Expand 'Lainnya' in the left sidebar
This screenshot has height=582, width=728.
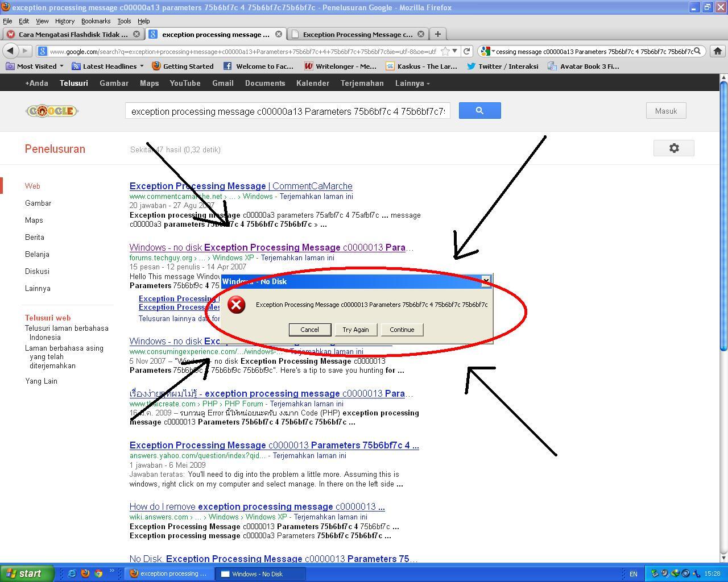tap(38, 288)
